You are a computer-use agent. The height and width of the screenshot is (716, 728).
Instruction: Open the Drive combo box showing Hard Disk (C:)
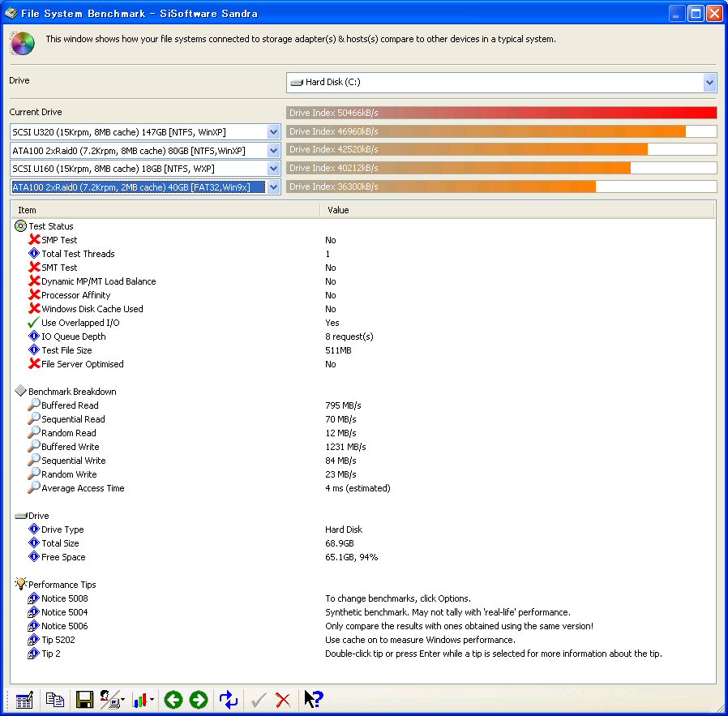coord(502,82)
